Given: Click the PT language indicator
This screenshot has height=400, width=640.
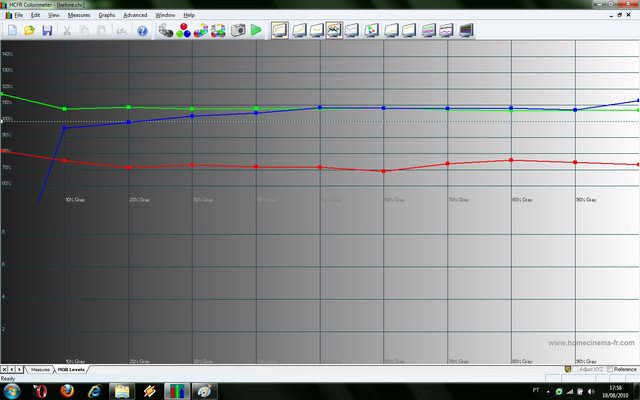Looking at the screenshot, I should click(536, 391).
